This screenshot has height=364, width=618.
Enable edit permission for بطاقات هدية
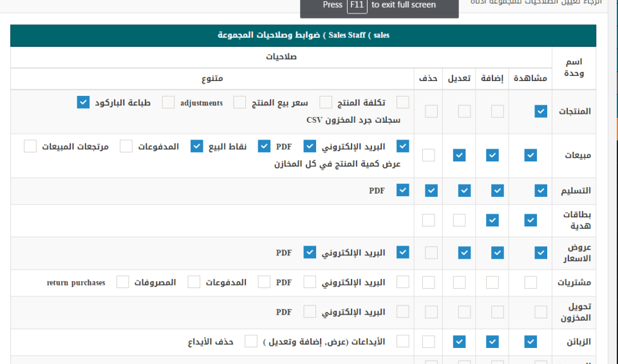click(459, 220)
